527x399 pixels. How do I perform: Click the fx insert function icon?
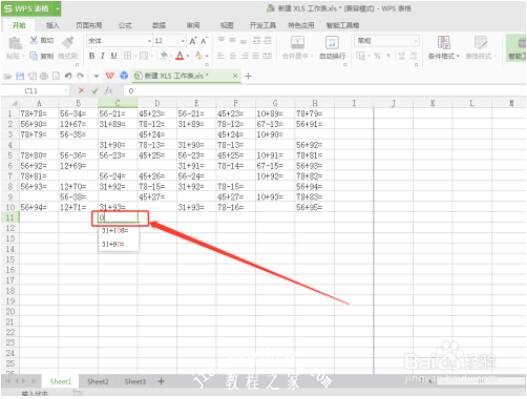[108, 90]
